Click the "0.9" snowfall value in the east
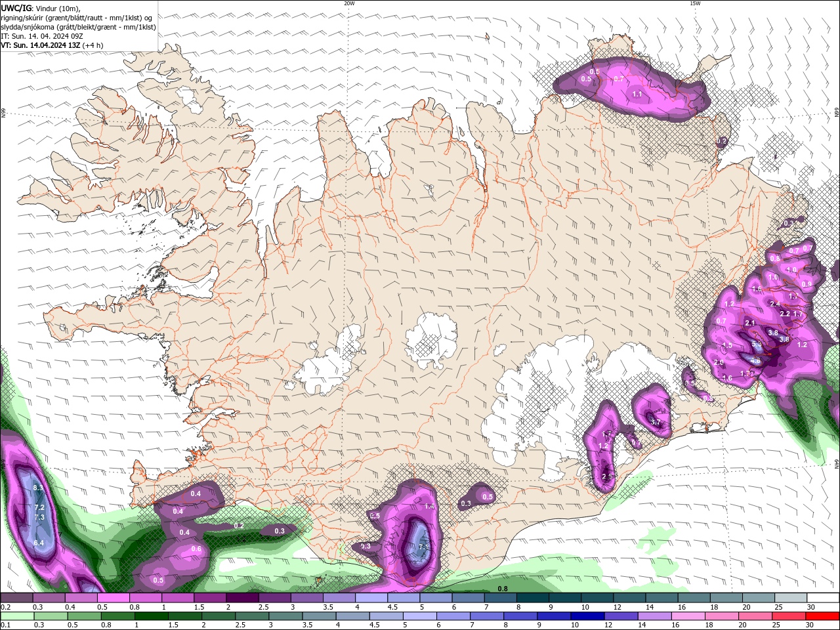 coord(807,284)
